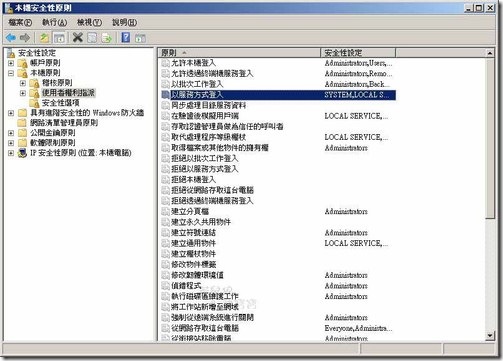Viewport: 503px width, 361px height.
Task: Expand the 公開金鑰原則 node
Action: [x=11, y=133]
